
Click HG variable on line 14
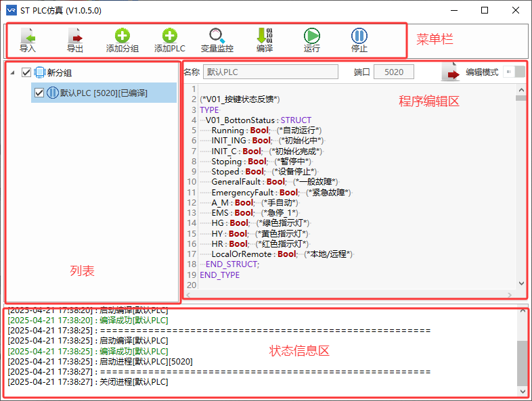(x=217, y=223)
